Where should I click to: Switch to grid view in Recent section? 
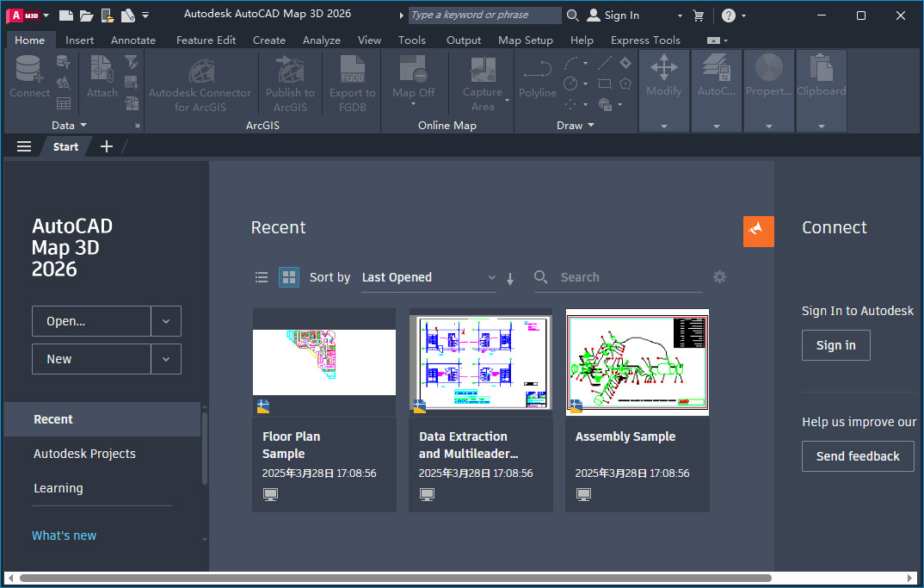coord(288,277)
